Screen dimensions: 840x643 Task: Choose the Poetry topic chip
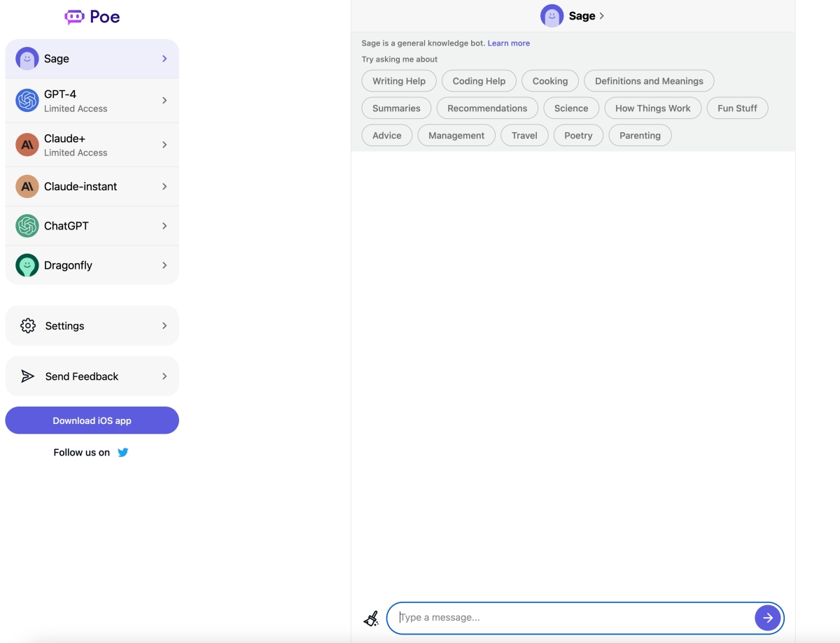[578, 136]
